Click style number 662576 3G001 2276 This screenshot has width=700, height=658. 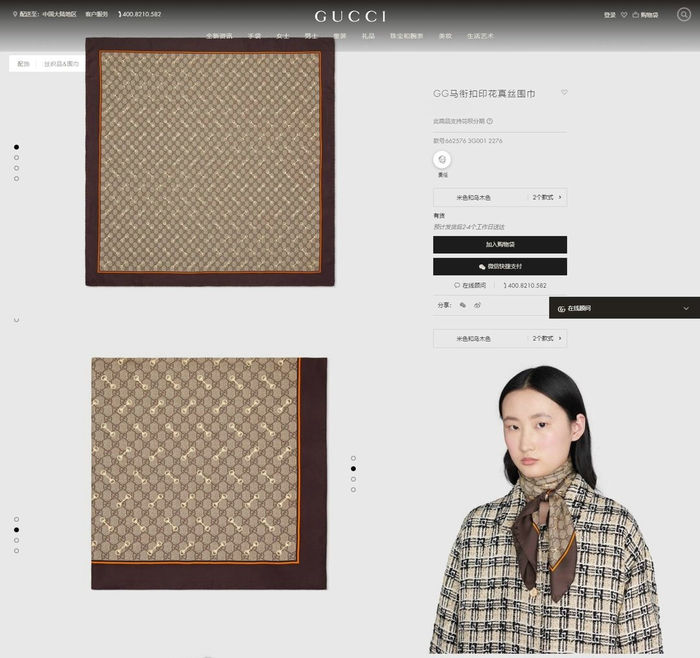tap(468, 141)
